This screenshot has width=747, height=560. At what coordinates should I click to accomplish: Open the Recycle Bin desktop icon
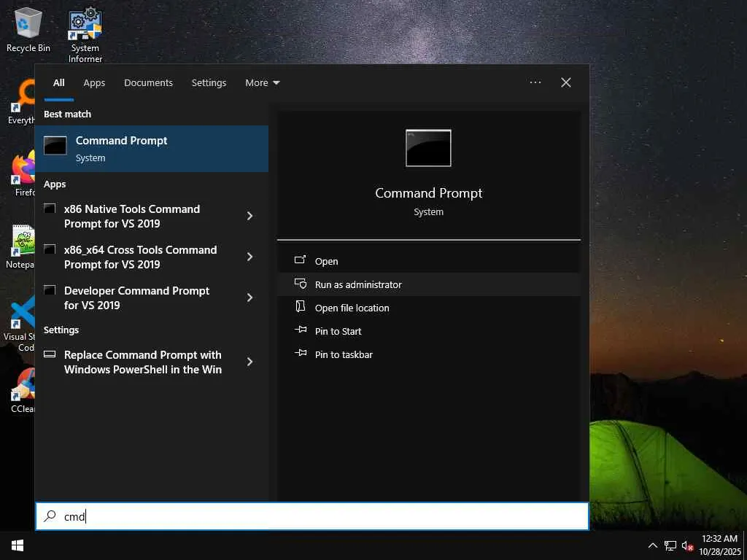pos(28,30)
